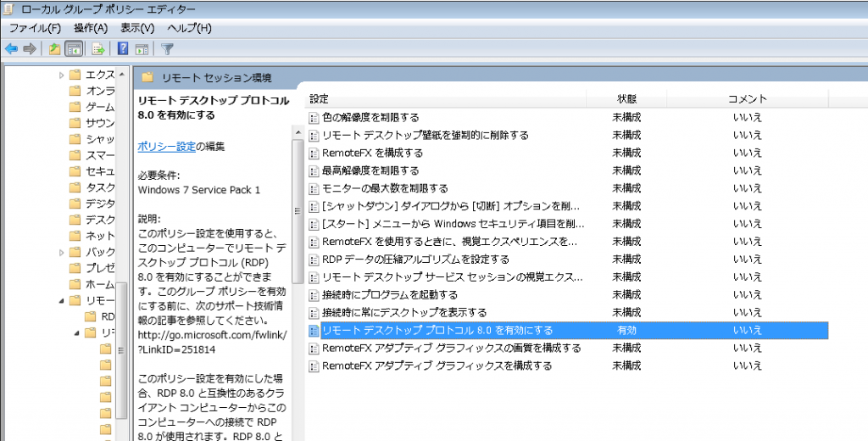Click policy icon beside RemoteFX を構成する

pyautogui.click(x=314, y=153)
